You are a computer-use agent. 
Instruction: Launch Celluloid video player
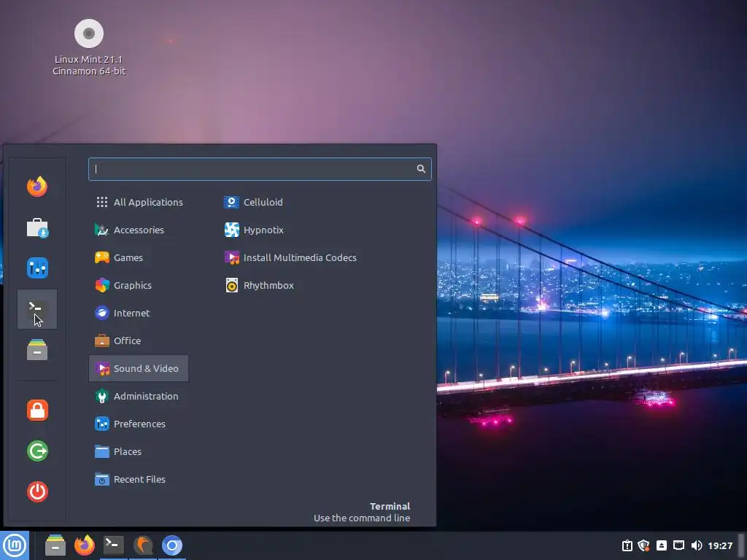[x=253, y=202]
